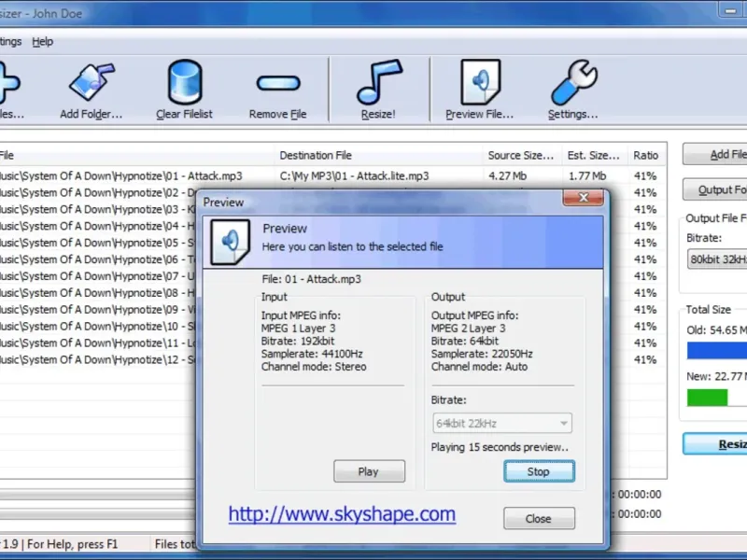Click the 'File: 01 - Attack.mp3' label
Viewport: 747px width, 560px height.
pos(311,279)
